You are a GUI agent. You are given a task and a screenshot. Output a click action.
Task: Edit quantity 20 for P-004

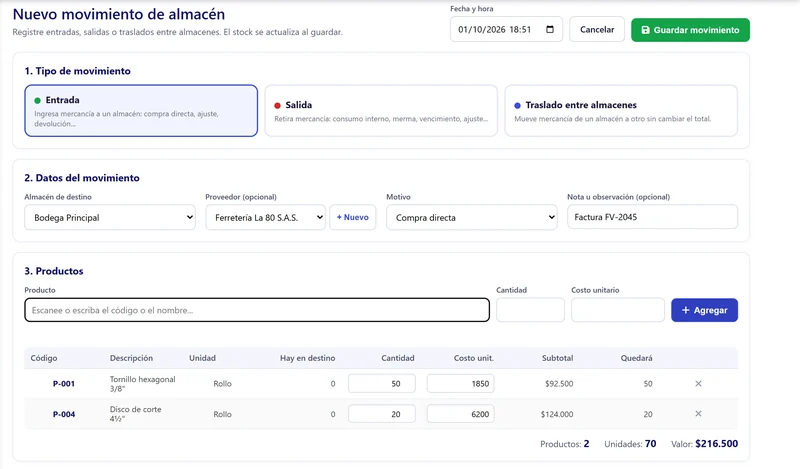click(x=382, y=414)
